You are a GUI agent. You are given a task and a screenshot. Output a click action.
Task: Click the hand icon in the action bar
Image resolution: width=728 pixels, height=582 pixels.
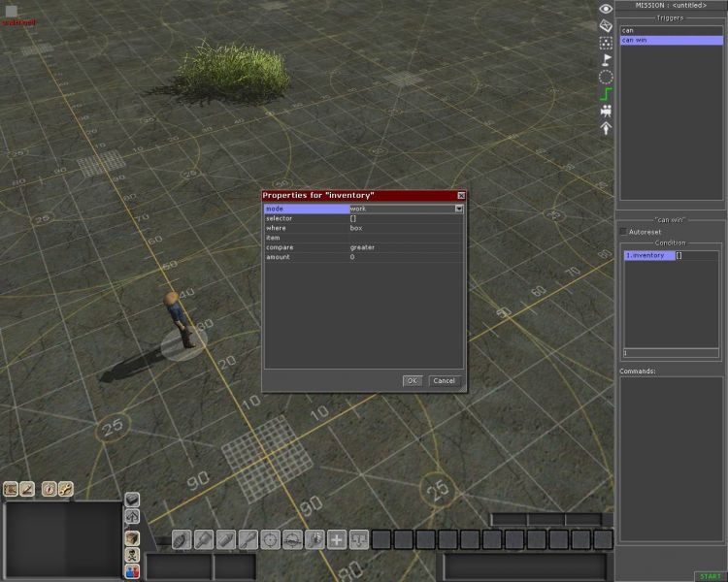[x=314, y=539]
